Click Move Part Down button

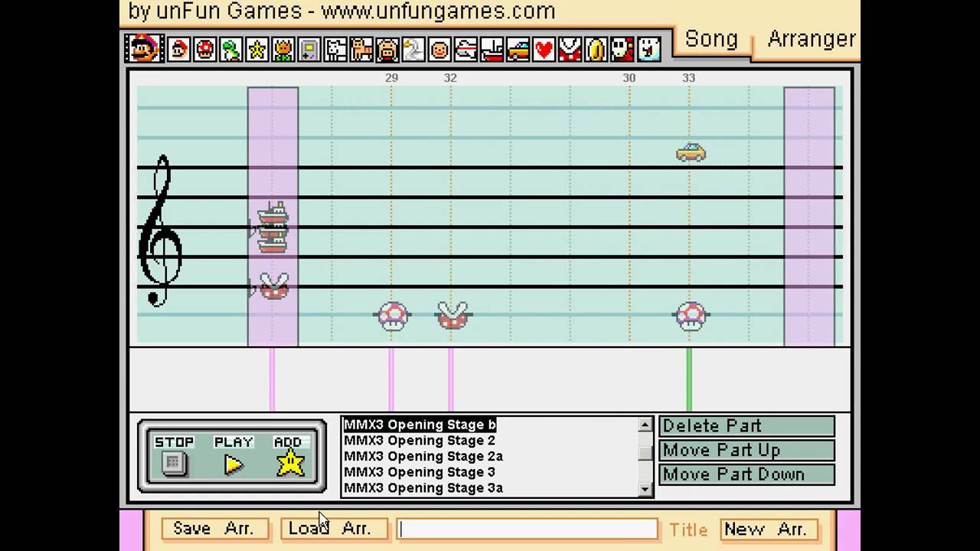(746, 474)
